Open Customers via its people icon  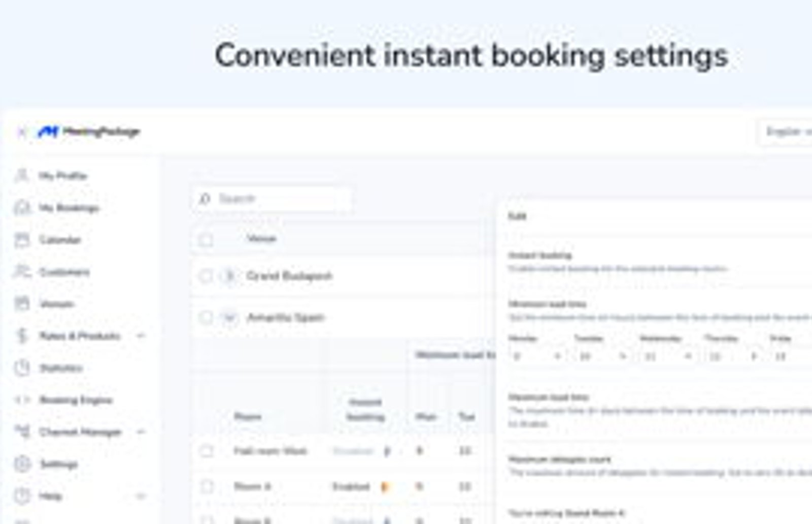coord(22,272)
